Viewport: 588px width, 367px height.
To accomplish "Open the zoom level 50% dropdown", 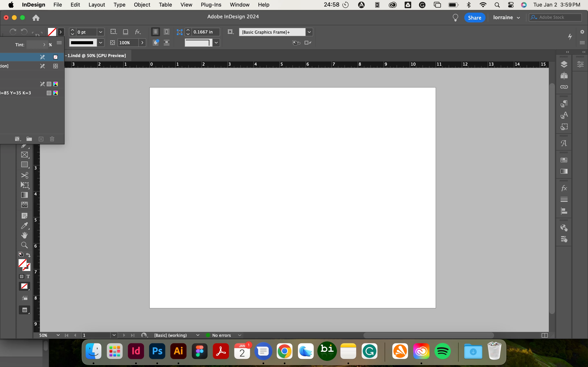I will (x=58, y=335).
